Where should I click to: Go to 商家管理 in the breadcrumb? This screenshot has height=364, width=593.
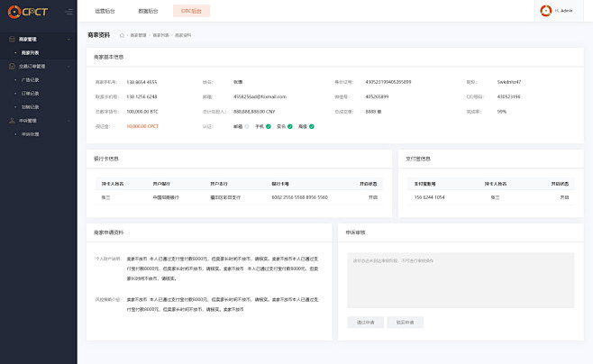click(x=139, y=35)
